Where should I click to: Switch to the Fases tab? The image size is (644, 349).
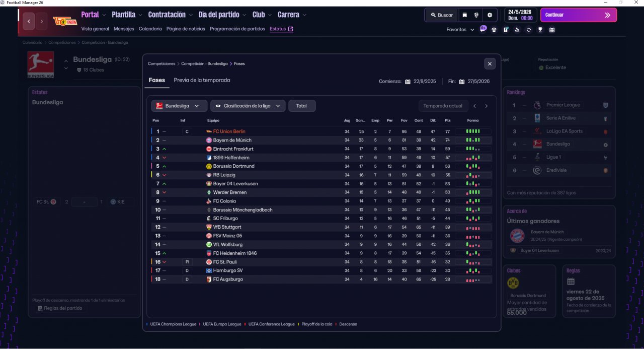157,80
